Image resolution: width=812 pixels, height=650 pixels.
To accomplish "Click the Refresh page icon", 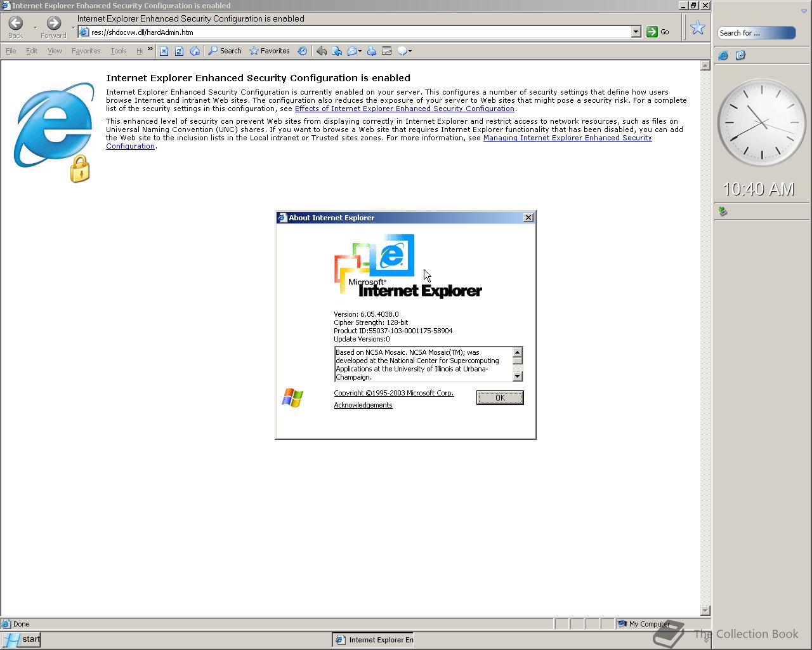I will pyautogui.click(x=179, y=51).
